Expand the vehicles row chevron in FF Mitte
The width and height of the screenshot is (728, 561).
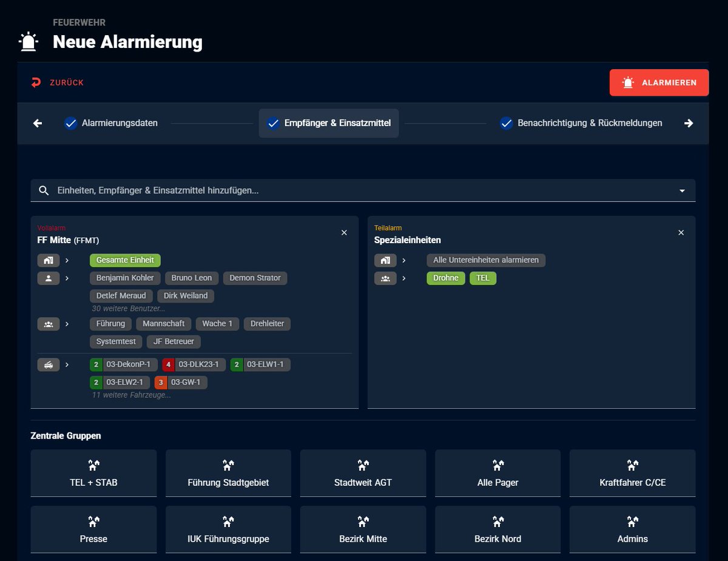click(67, 365)
